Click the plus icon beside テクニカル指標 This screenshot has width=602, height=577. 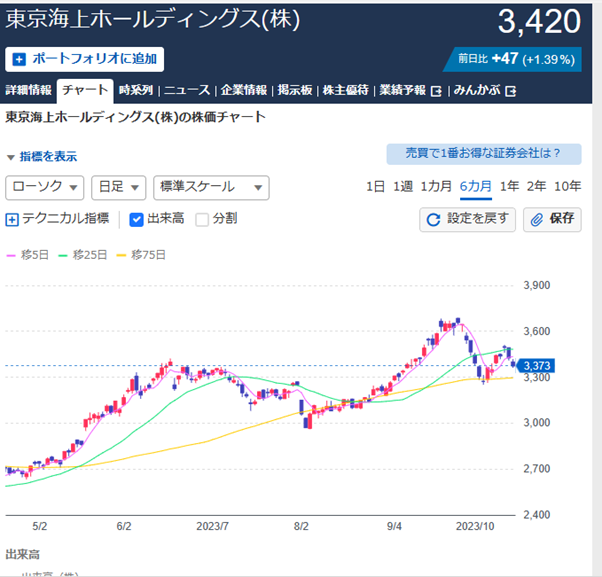point(12,220)
